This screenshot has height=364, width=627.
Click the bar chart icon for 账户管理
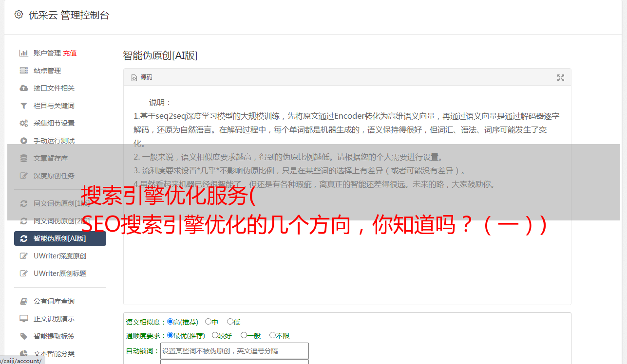coord(23,53)
